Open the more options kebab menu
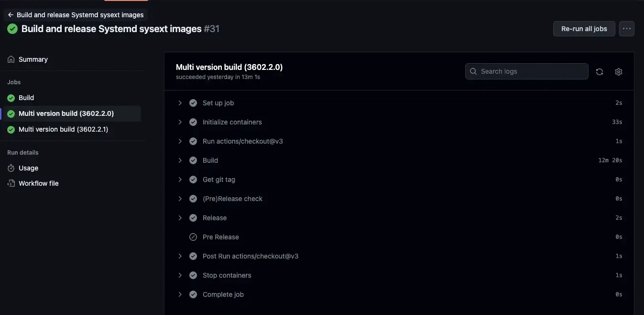The width and height of the screenshot is (644, 315). point(626,28)
